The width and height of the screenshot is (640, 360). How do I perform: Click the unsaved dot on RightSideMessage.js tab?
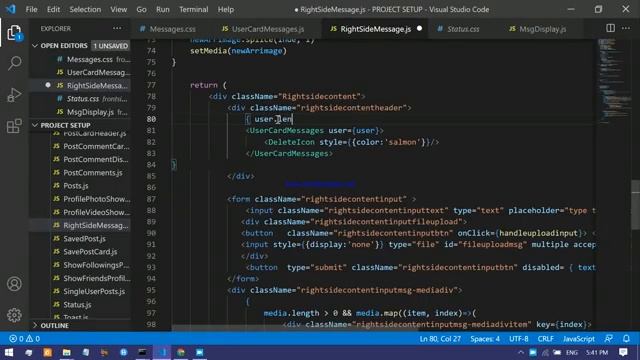click(x=419, y=29)
